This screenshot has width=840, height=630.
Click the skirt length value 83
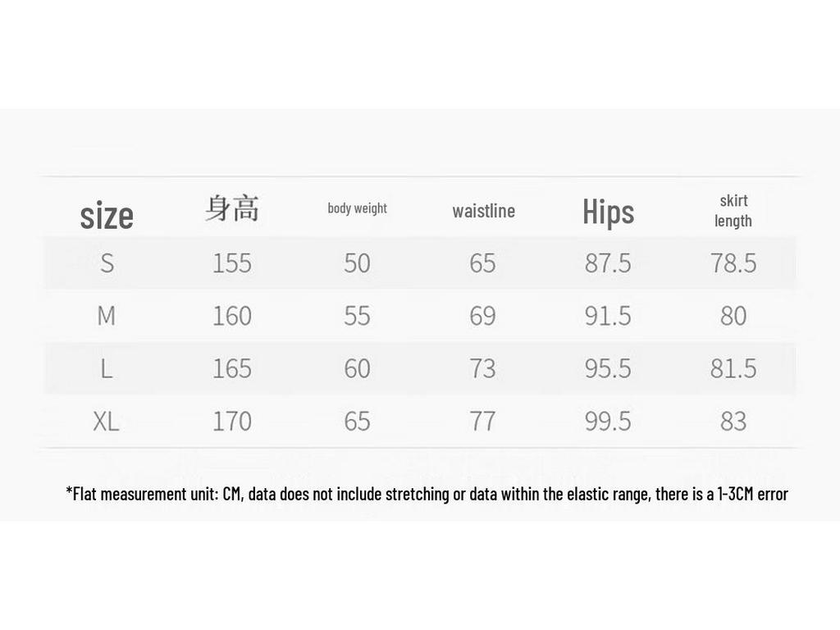click(x=733, y=421)
